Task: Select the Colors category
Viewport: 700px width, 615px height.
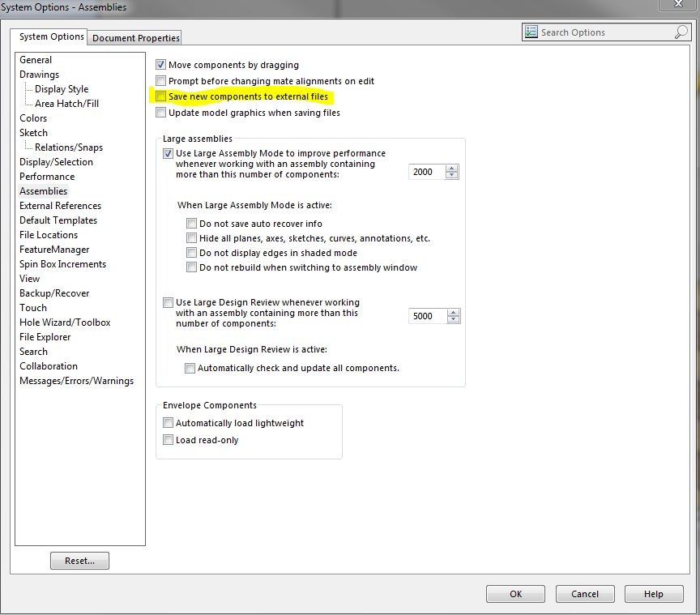Action: (x=33, y=118)
